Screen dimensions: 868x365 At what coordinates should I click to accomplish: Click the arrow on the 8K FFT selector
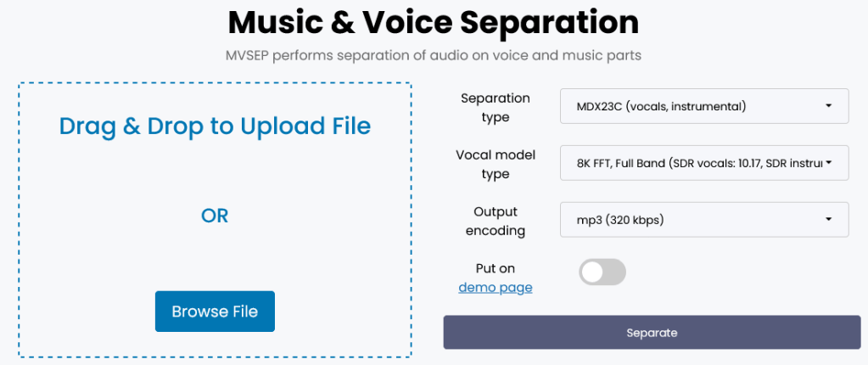point(828,163)
